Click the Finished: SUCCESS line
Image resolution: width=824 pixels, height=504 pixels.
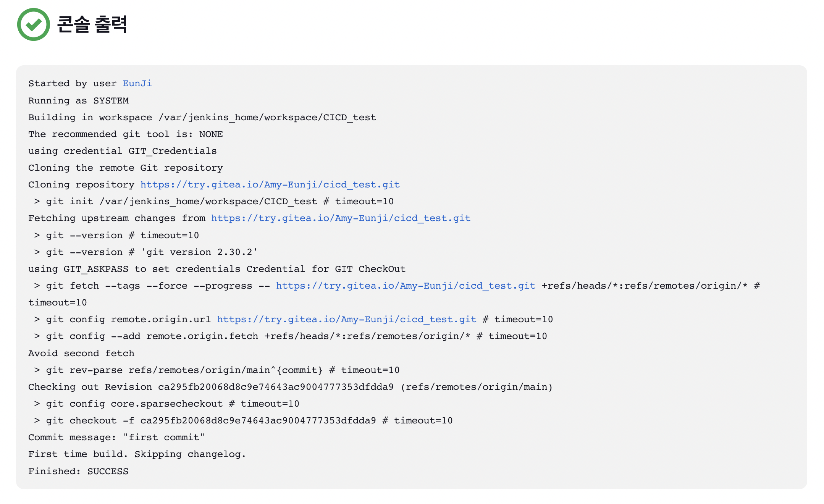tap(78, 472)
